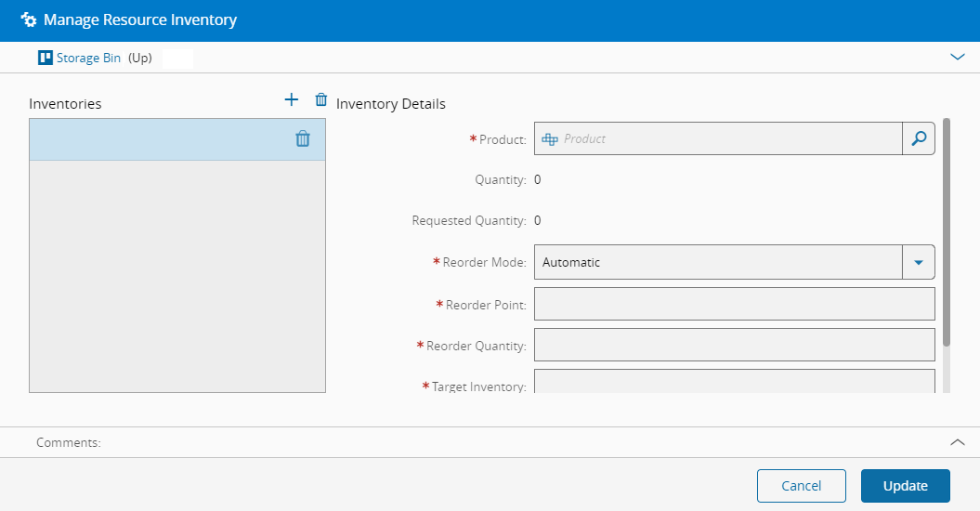Image resolution: width=980 pixels, height=511 pixels.
Task: Click the Comments label
Action: [x=69, y=443]
